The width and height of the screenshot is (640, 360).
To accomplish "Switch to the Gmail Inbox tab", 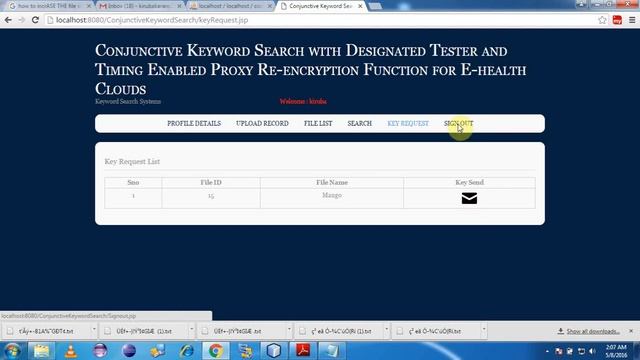I will pyautogui.click(x=139, y=6).
